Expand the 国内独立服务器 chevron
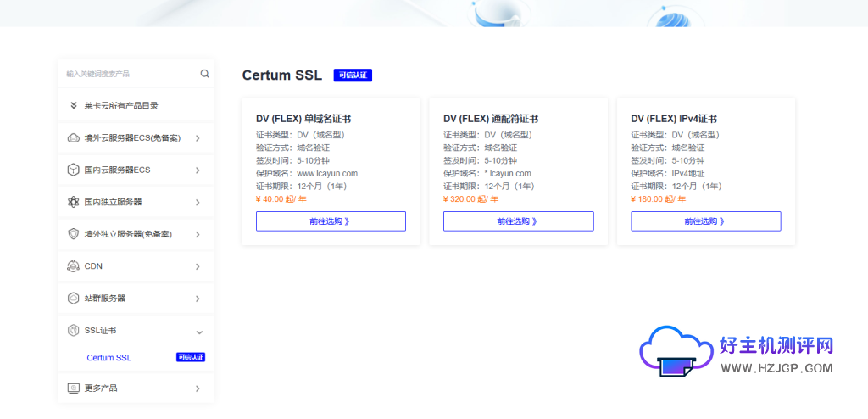Screen dimensions: 868x419 (x=198, y=202)
